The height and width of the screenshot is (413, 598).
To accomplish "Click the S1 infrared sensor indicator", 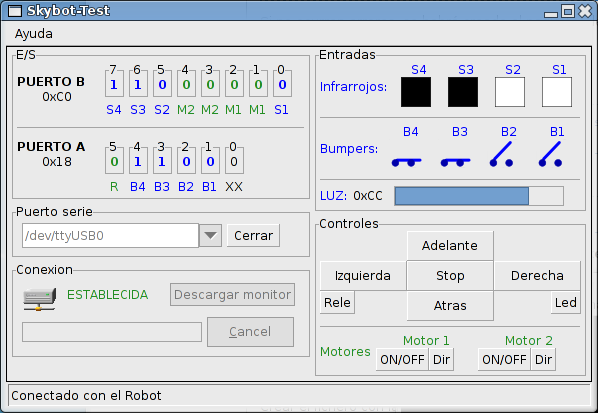I will (557, 92).
